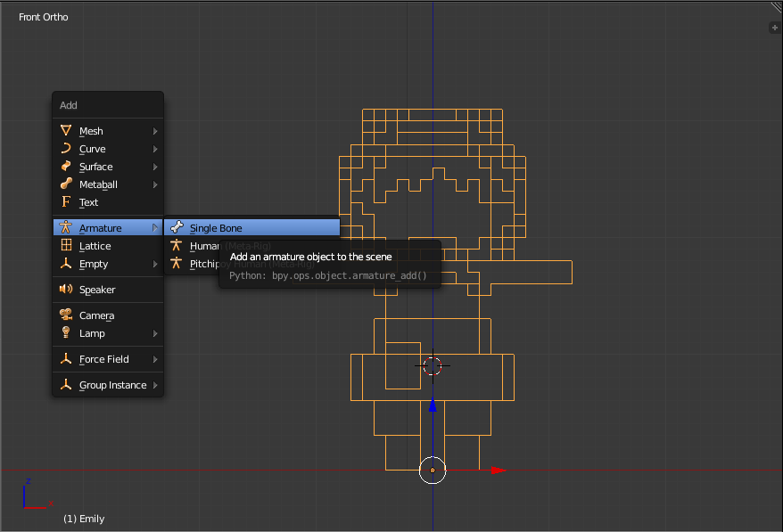Add a Speaker object
This screenshot has width=783, height=532.
click(x=108, y=290)
